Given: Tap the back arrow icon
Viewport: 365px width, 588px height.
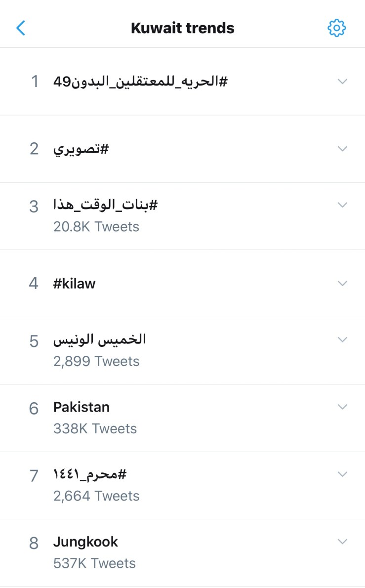Looking at the screenshot, I should pos(21,28).
